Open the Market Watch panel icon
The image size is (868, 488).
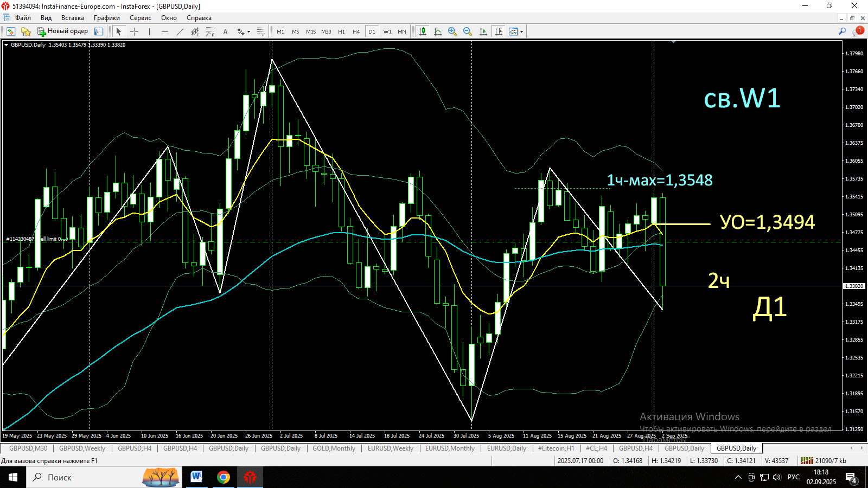click(99, 31)
